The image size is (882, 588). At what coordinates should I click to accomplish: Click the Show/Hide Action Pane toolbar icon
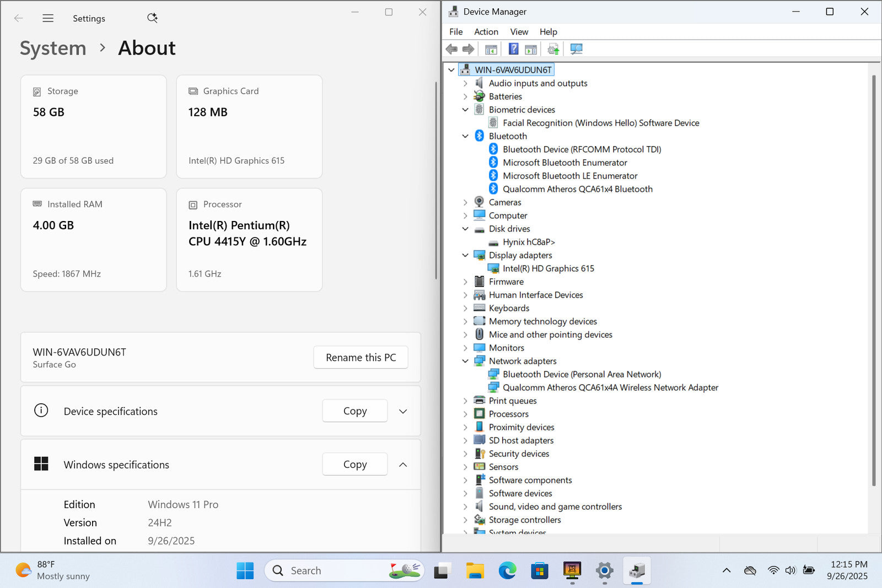click(x=531, y=49)
